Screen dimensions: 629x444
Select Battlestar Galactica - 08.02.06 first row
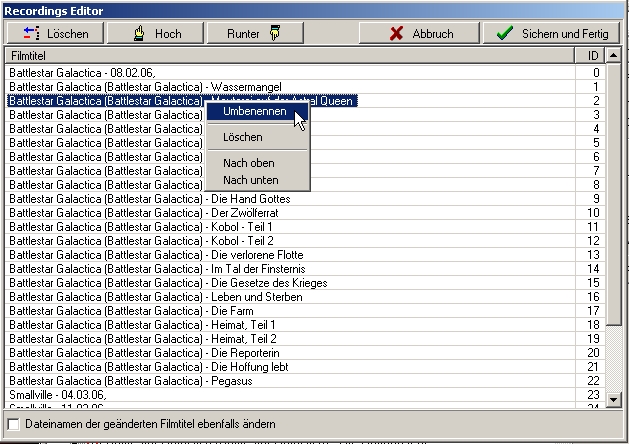pyautogui.click(x=80, y=73)
